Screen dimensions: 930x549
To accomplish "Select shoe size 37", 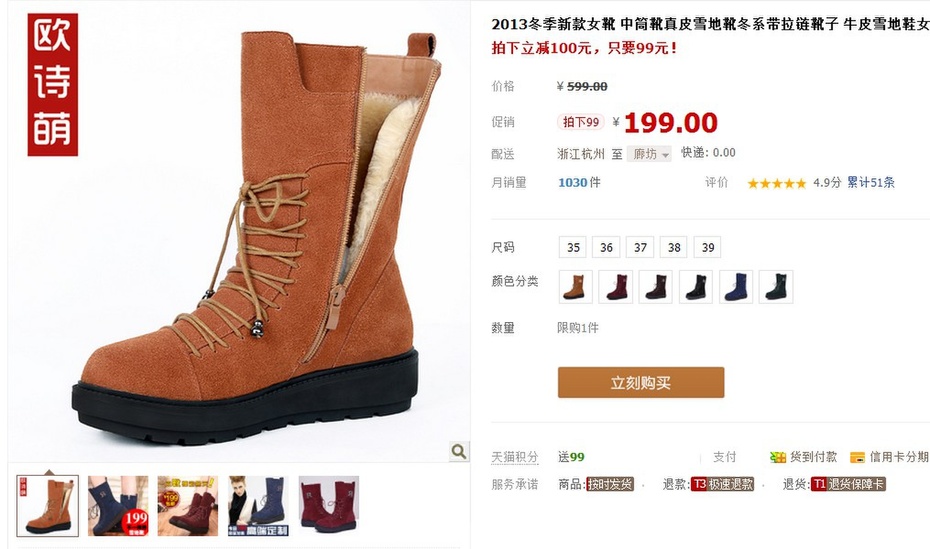I will pyautogui.click(x=640, y=247).
